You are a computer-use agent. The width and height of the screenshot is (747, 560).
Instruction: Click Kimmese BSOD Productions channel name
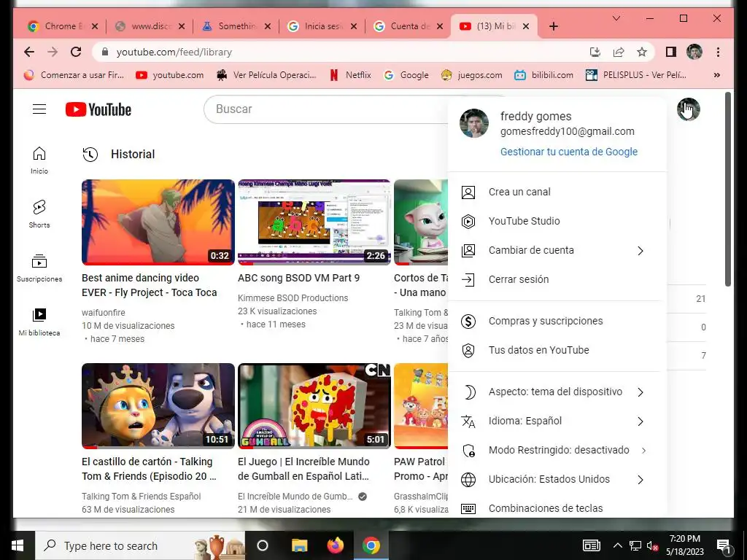click(293, 298)
